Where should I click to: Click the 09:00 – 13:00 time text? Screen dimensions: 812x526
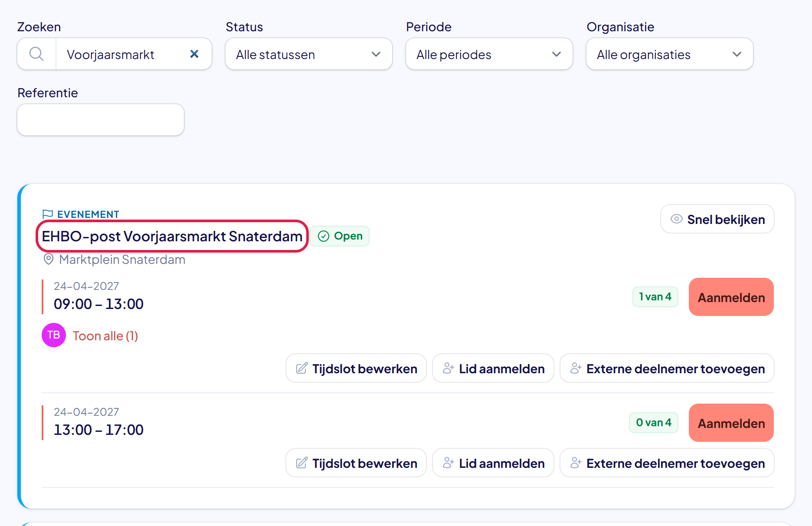click(x=98, y=304)
